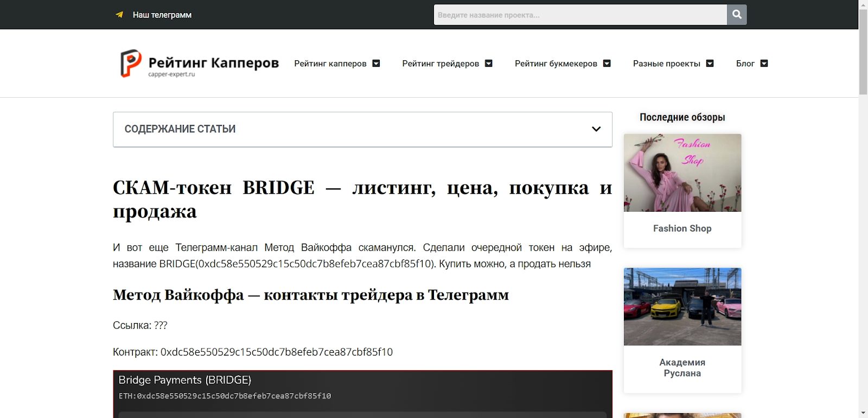
Task: Expand the Рейтинг букмекеров dropdown arrow
Action: coord(607,64)
